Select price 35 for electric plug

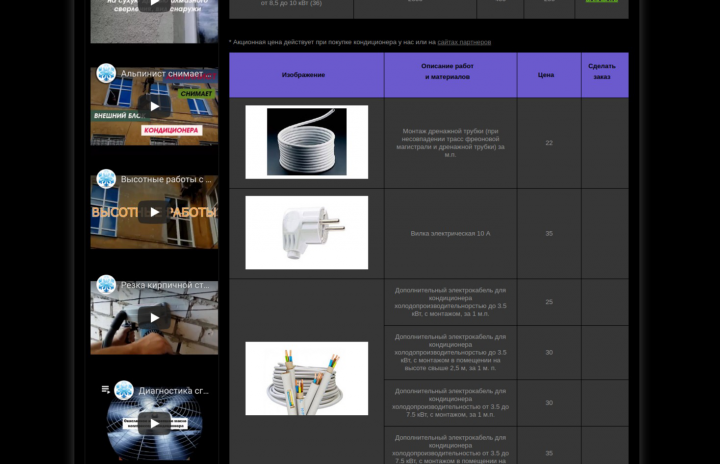(x=549, y=233)
